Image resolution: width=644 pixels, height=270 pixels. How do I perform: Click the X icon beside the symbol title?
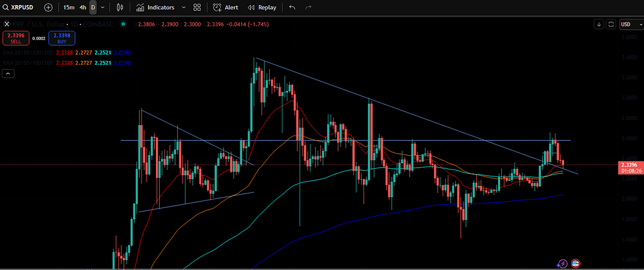(x=7, y=24)
